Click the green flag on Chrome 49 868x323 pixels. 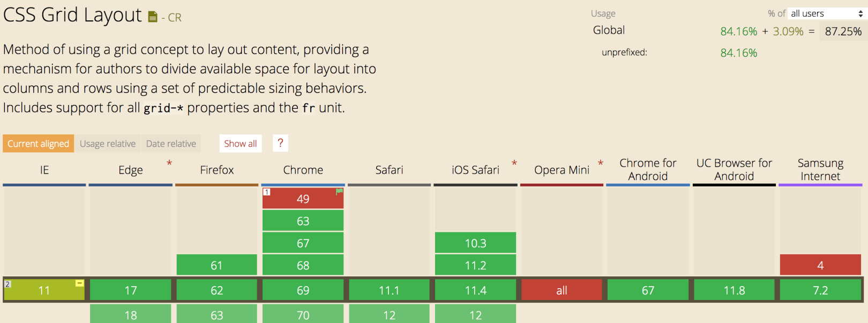coord(339,191)
